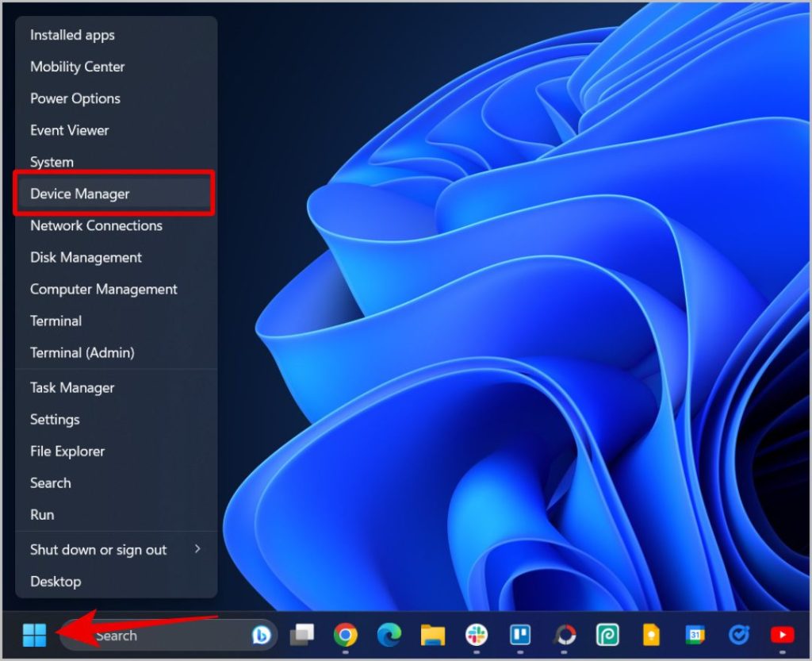812x661 pixels.
Task: Select Mobility Center menu entry
Action: click(x=117, y=67)
